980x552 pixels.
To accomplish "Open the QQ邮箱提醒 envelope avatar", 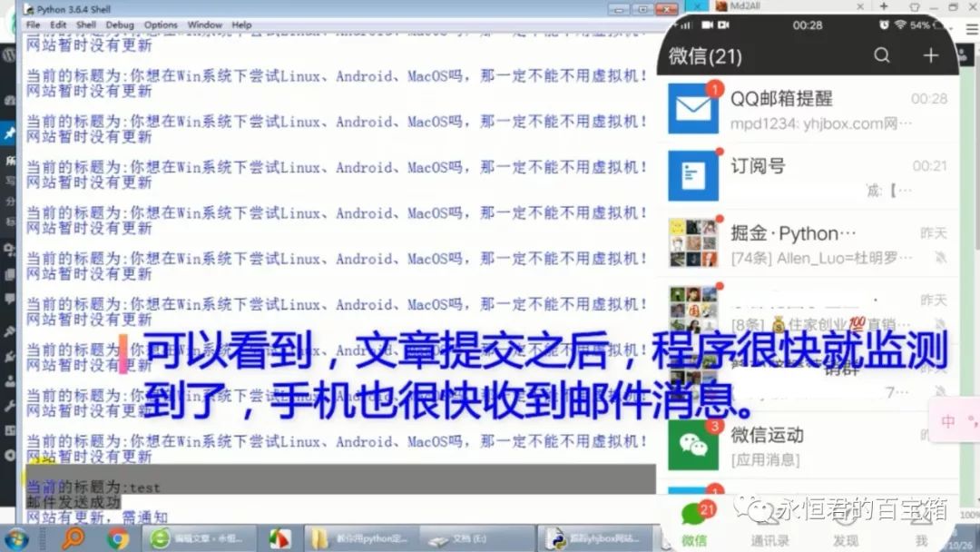I will (693, 108).
